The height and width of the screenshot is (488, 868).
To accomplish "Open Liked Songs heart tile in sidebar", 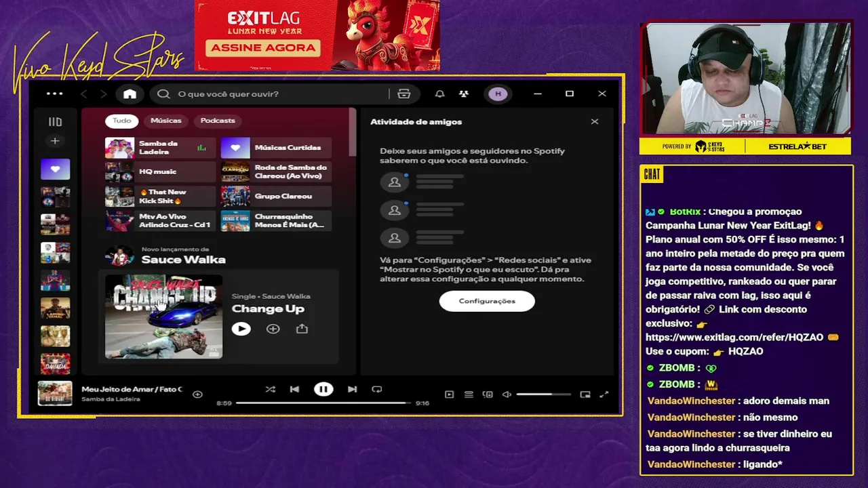I will click(x=55, y=169).
